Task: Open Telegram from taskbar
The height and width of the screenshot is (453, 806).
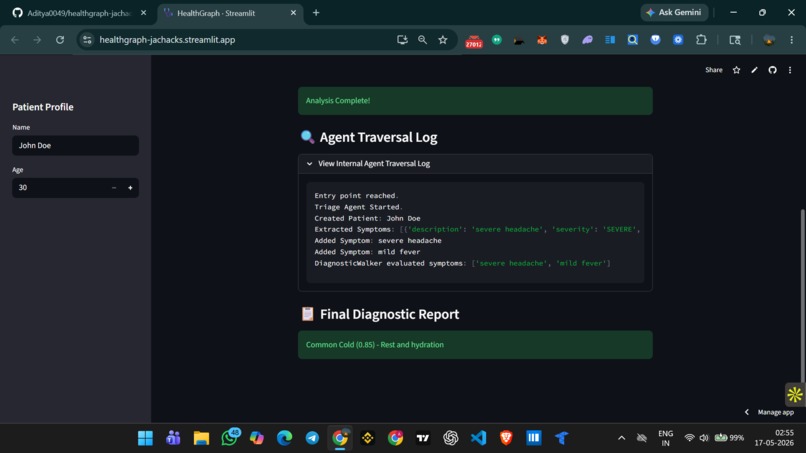Action: 312,438
